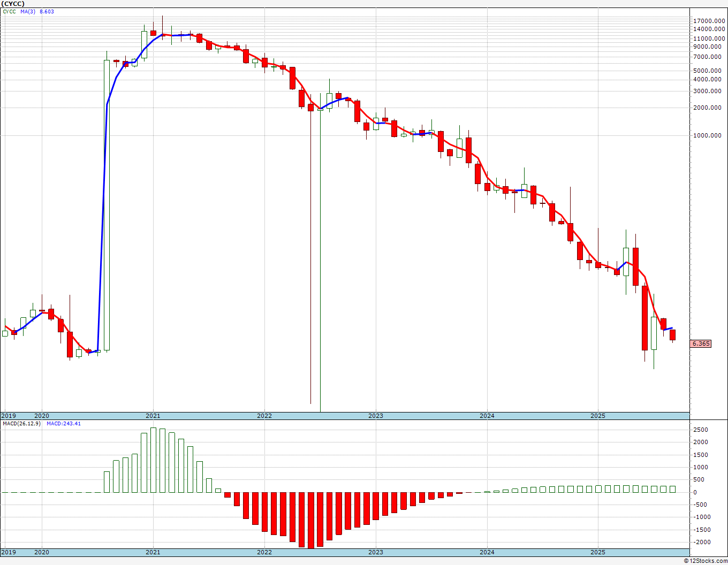728x565 pixels.
Task: Pick 2021 on the price chart time axis
Action: click(x=153, y=416)
